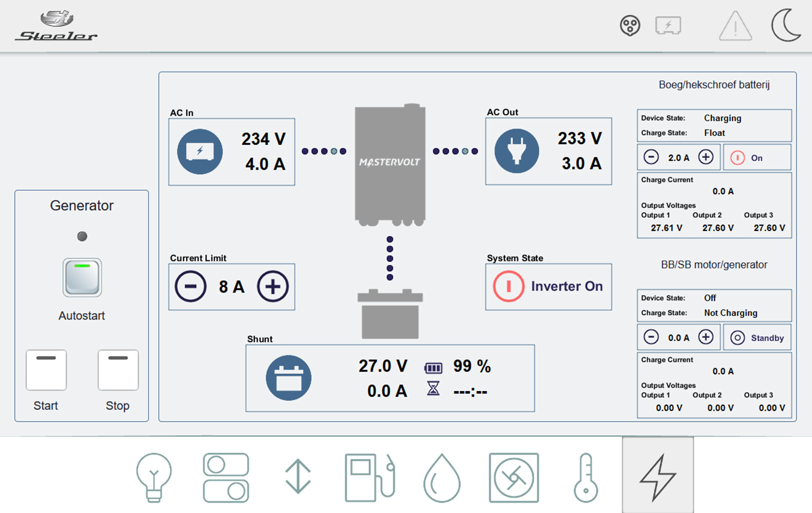The image size is (812, 513).
Task: Decrease the 8 A current limit
Action: (x=190, y=286)
